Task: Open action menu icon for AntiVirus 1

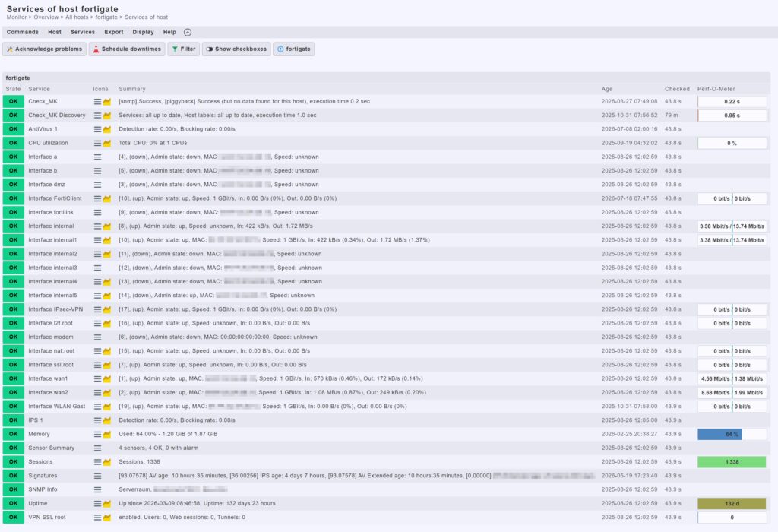Action: (x=98, y=129)
